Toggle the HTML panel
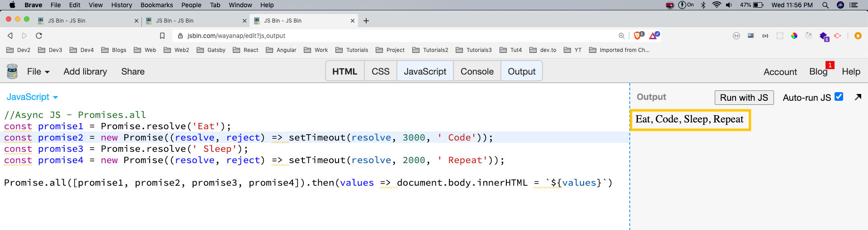868x230 pixels. [345, 71]
